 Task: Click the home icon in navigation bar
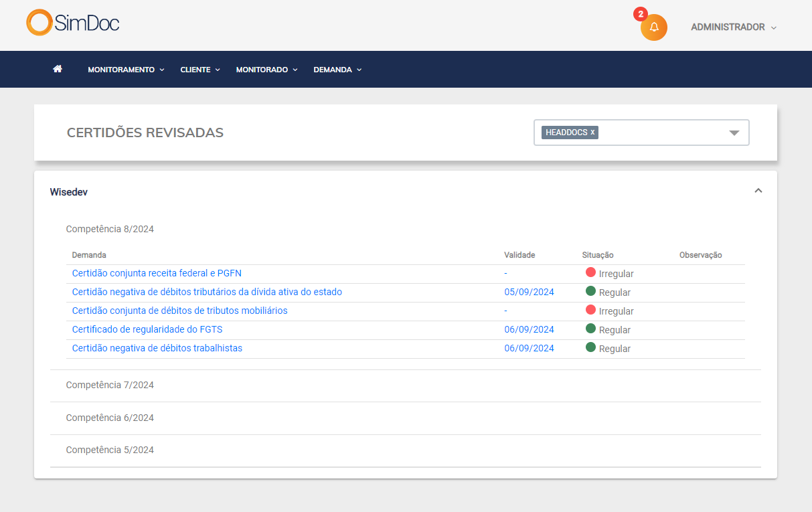(58, 69)
